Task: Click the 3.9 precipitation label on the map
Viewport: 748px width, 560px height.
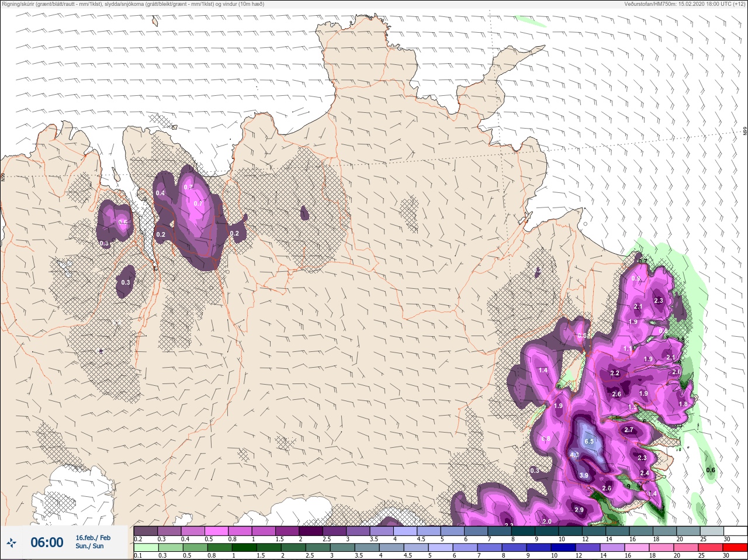Action: 583,476
